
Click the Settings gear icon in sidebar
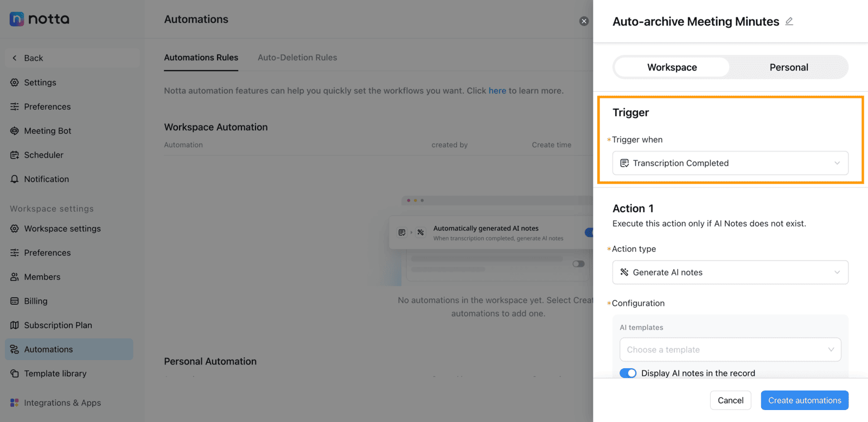[x=15, y=83]
